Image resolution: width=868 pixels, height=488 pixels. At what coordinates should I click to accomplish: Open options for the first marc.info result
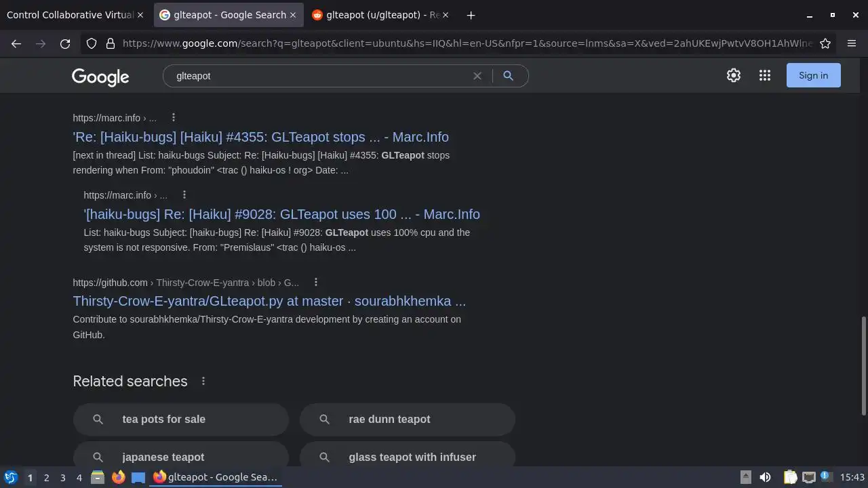(174, 117)
